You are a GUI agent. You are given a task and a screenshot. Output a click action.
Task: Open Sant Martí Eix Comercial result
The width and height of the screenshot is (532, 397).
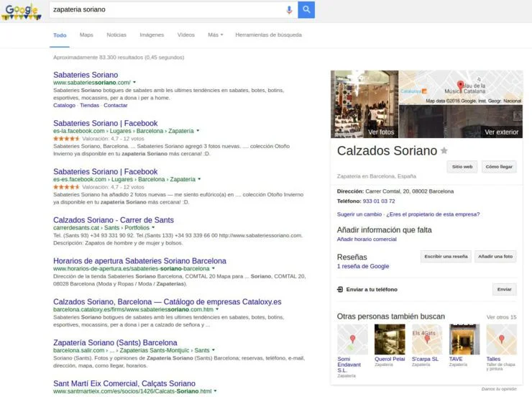click(x=124, y=383)
